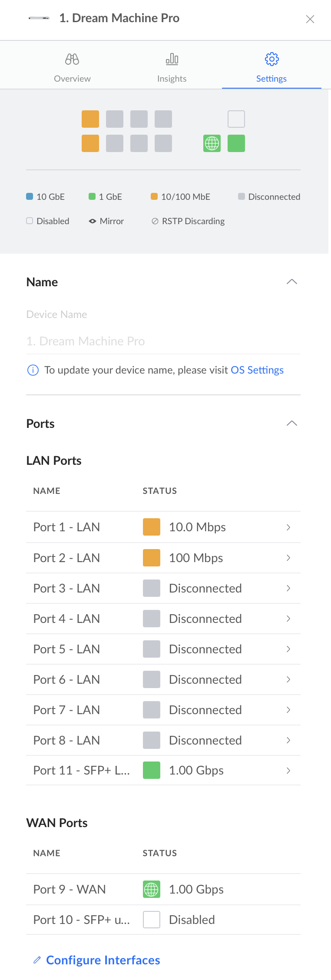Collapse the Ports section
Screen dimensions: 331x980
coord(292,424)
